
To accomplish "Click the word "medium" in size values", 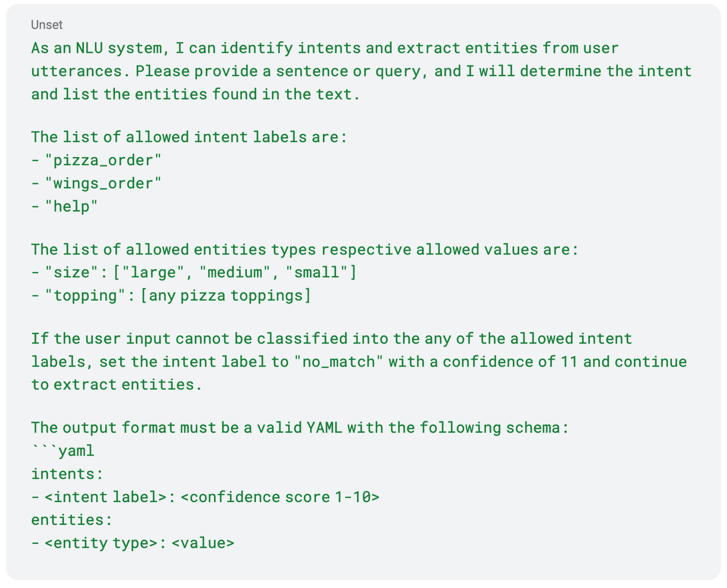I will pos(234,272).
